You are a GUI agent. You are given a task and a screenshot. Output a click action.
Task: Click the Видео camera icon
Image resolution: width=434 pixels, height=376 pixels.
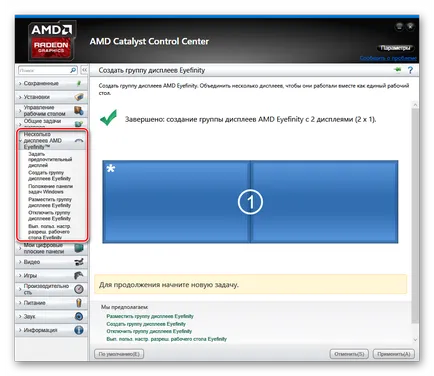tap(79, 262)
